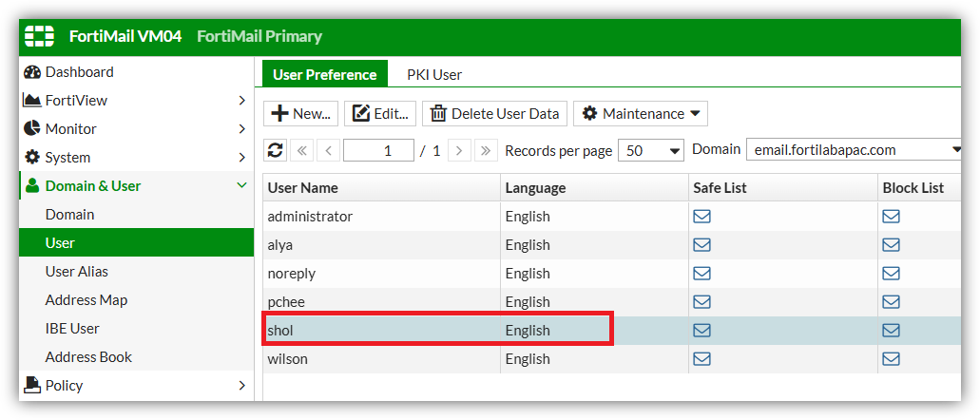980x420 pixels.
Task: Select the noreply user row
Action: pyautogui.click(x=611, y=273)
